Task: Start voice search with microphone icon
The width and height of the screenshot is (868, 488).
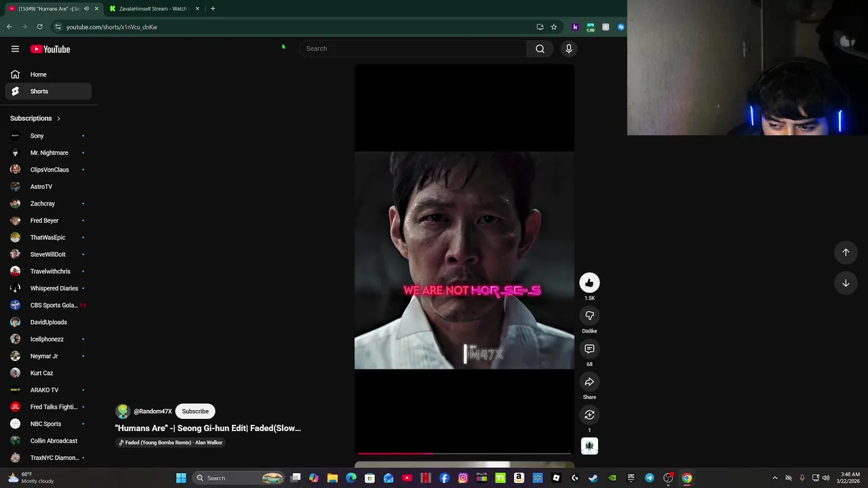Action: (568, 48)
